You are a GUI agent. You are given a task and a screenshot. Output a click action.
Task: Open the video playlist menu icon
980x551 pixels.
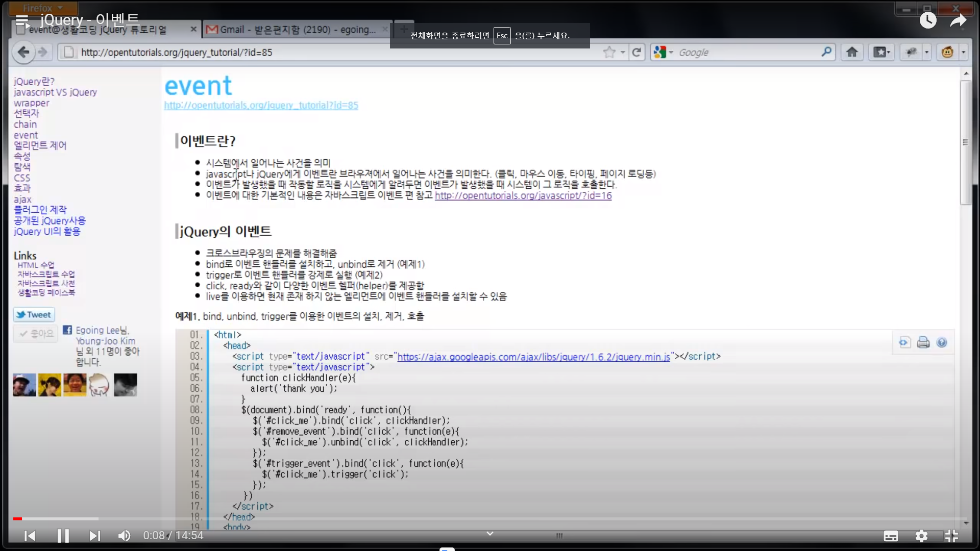coord(22,20)
